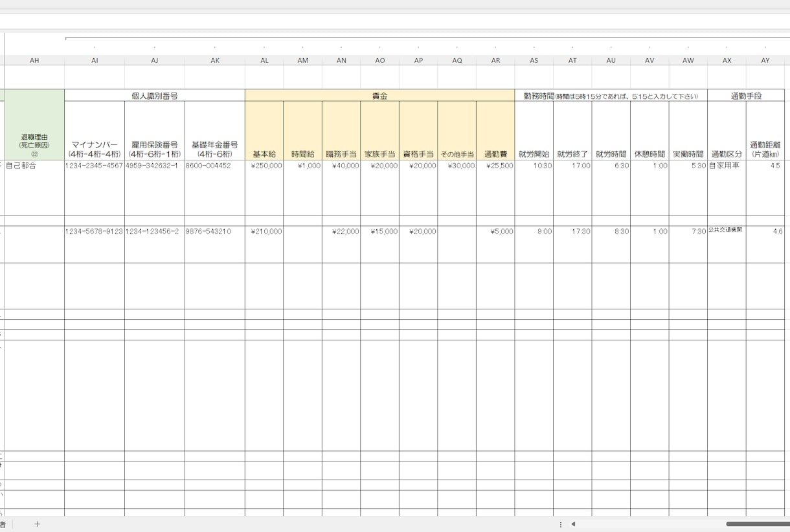
Task: Select the 雇用保険番号 header cell
Action: tap(155, 131)
